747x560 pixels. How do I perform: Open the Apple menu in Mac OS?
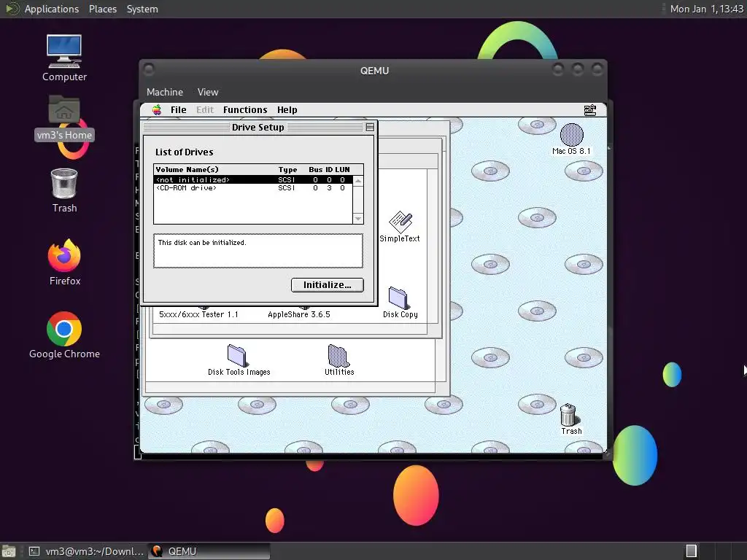pyautogui.click(x=157, y=110)
